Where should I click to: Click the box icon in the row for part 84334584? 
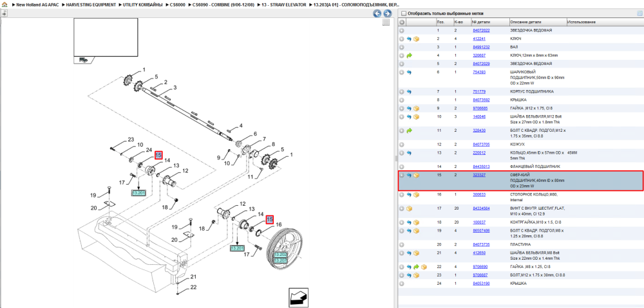(409, 208)
